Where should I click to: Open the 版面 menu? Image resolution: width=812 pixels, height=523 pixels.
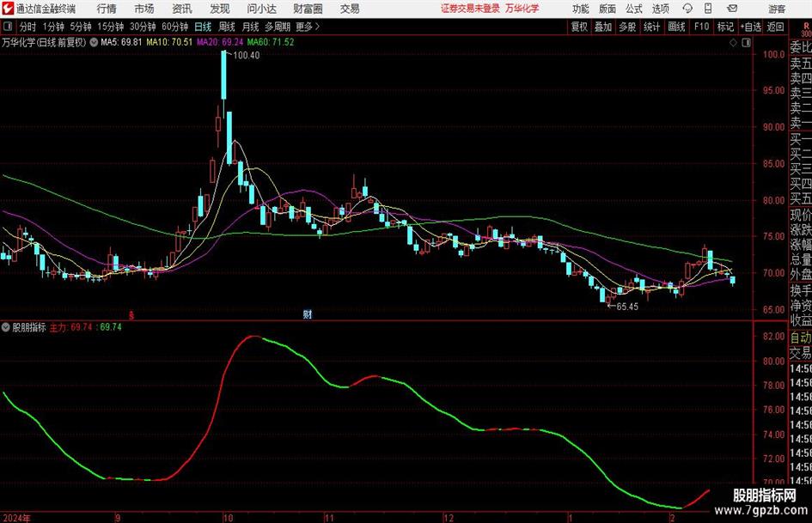click(x=607, y=9)
